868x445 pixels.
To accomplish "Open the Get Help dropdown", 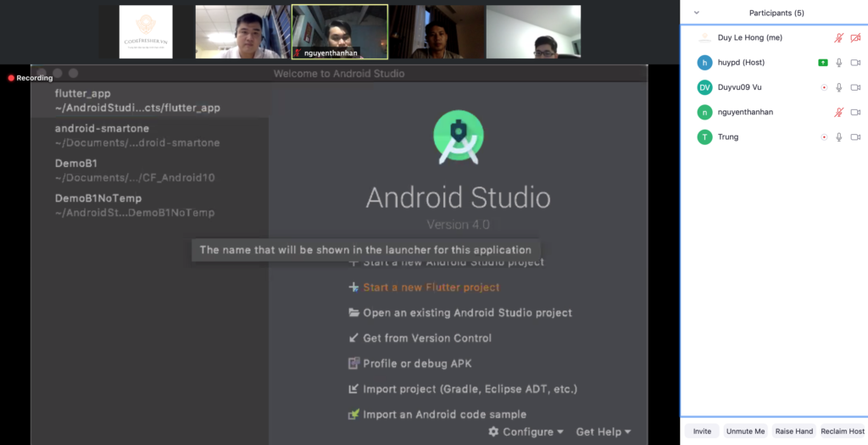I will [x=603, y=431].
